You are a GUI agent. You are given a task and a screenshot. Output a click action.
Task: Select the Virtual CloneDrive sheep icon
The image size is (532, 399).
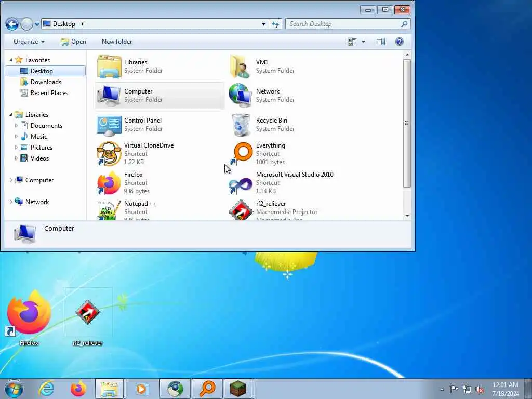click(109, 154)
